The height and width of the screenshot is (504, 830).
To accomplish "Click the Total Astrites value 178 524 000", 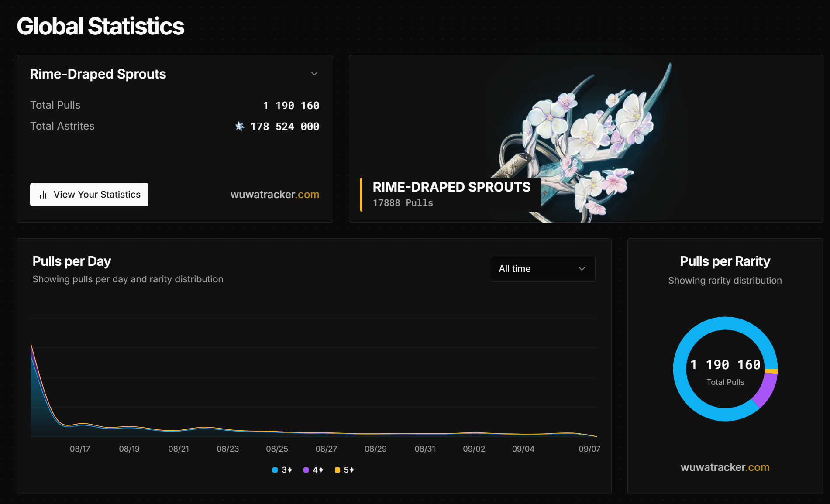I will [285, 127].
